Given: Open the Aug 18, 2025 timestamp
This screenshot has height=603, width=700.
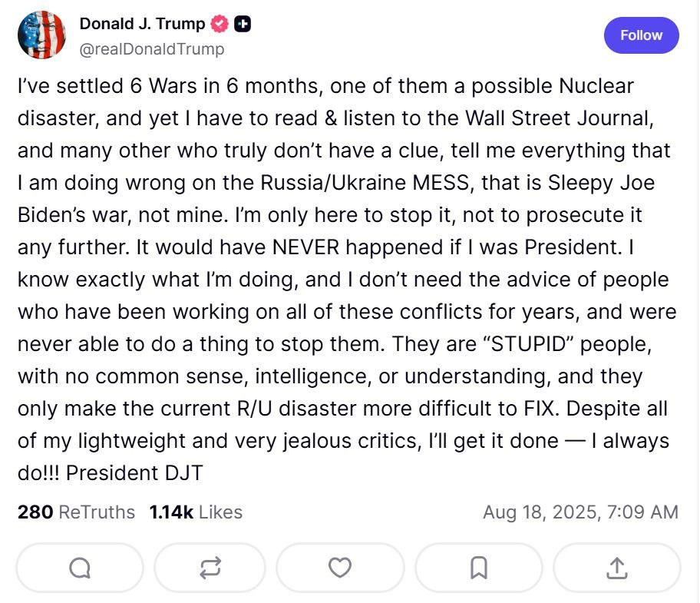Looking at the screenshot, I should [x=580, y=512].
